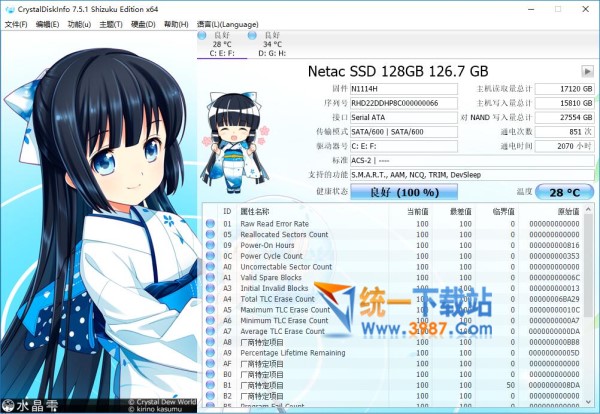Click the status icon for attribute B2
The width and height of the screenshot is (600, 414).
210,396
